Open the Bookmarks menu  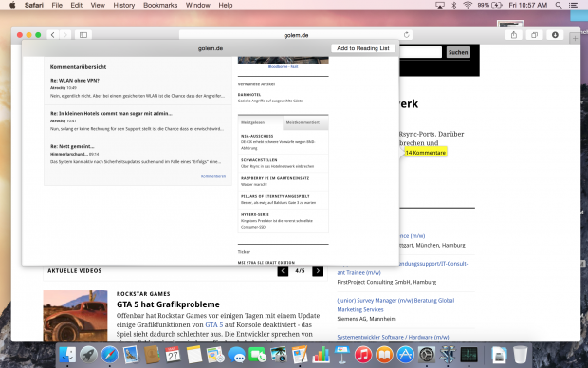tap(160, 5)
